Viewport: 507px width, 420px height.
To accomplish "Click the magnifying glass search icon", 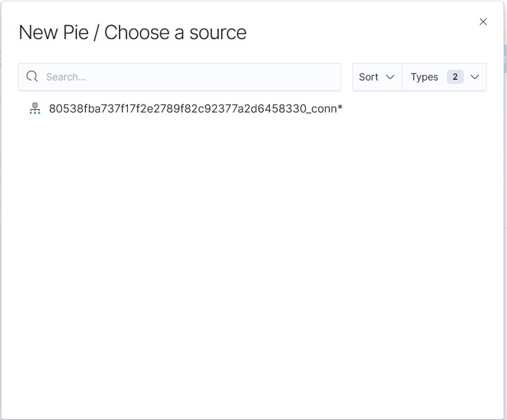I will (x=32, y=77).
